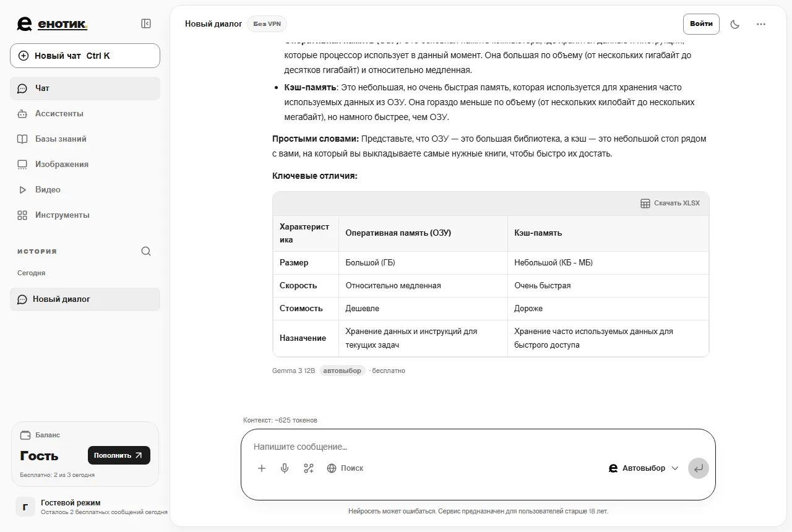Open the Видео section
Screen dimensions: 792x532
(85, 190)
